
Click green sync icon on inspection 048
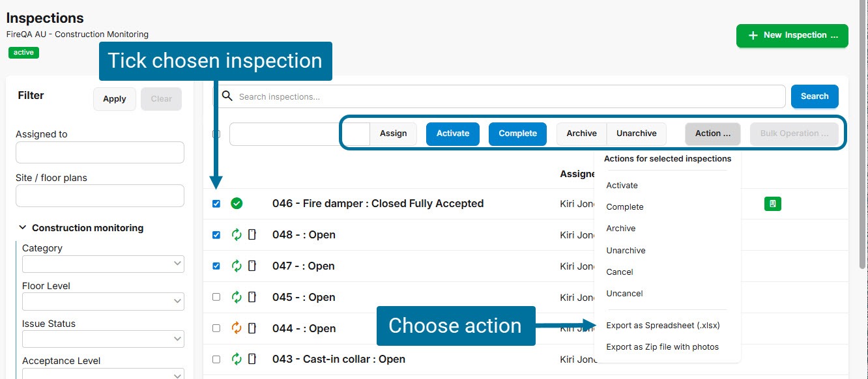point(237,235)
